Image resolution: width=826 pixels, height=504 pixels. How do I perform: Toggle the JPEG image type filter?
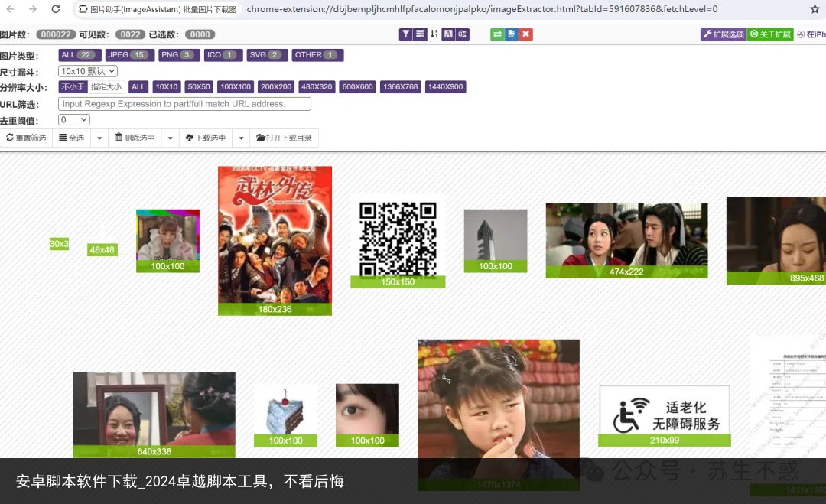coord(127,55)
